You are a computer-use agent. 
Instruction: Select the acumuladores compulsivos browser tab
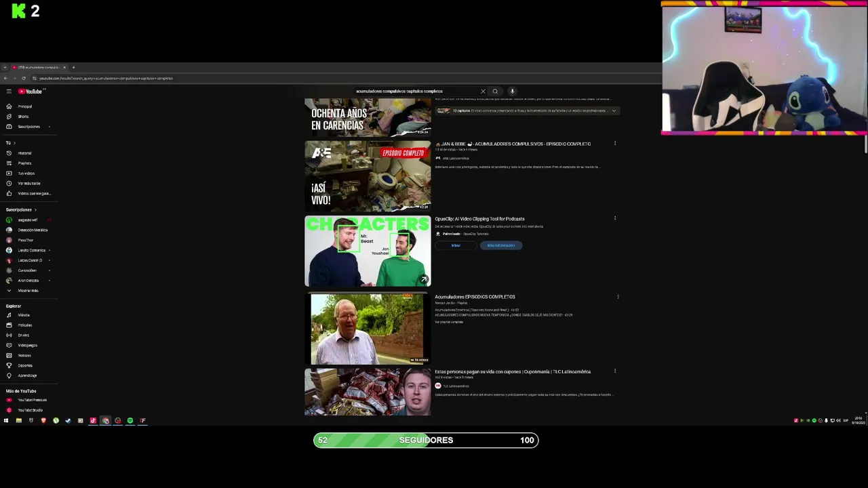pos(39,67)
